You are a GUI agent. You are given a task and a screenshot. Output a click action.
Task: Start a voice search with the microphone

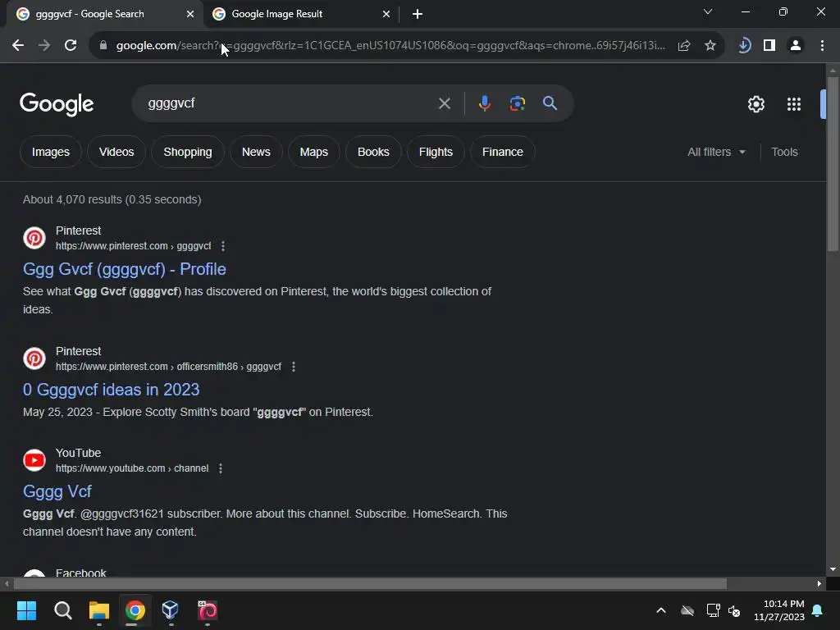(484, 103)
